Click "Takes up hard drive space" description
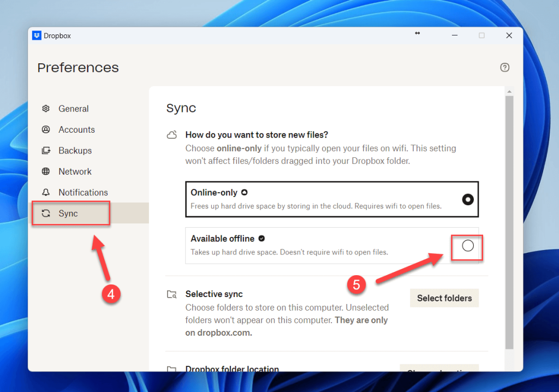Screen dimensions: 559x392 click(289, 252)
